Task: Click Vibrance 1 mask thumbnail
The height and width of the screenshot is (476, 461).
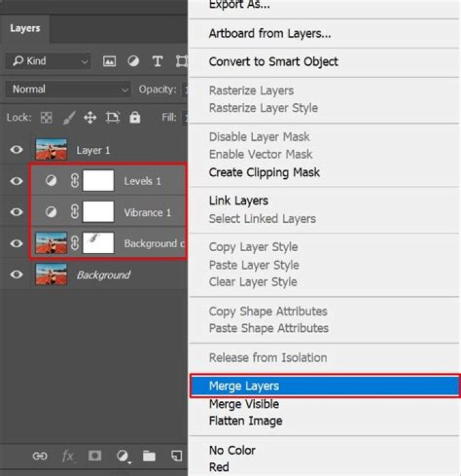Action: [99, 211]
